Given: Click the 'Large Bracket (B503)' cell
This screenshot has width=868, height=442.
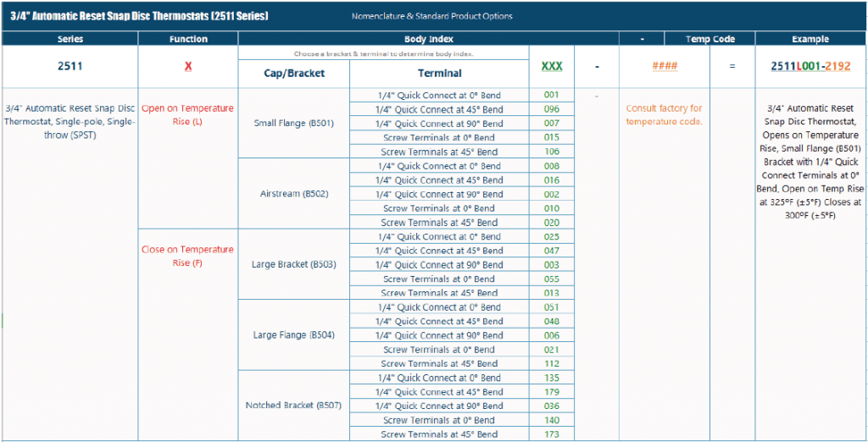Looking at the screenshot, I should [x=293, y=264].
